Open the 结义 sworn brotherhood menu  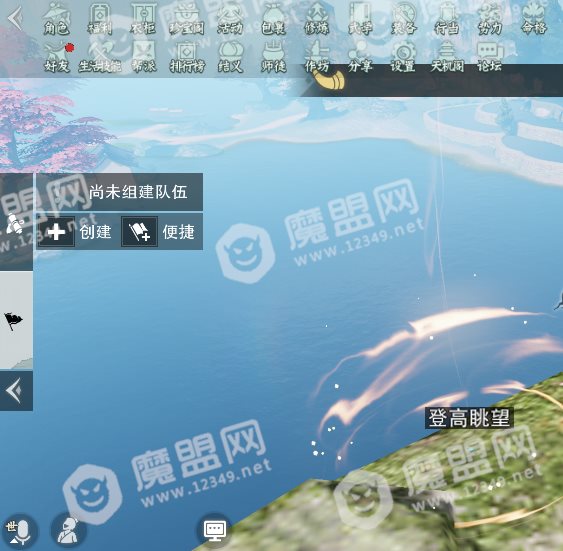[x=230, y=57]
